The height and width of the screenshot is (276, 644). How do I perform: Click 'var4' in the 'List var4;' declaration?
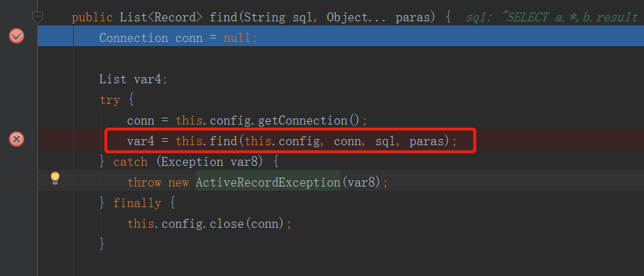[147, 79]
